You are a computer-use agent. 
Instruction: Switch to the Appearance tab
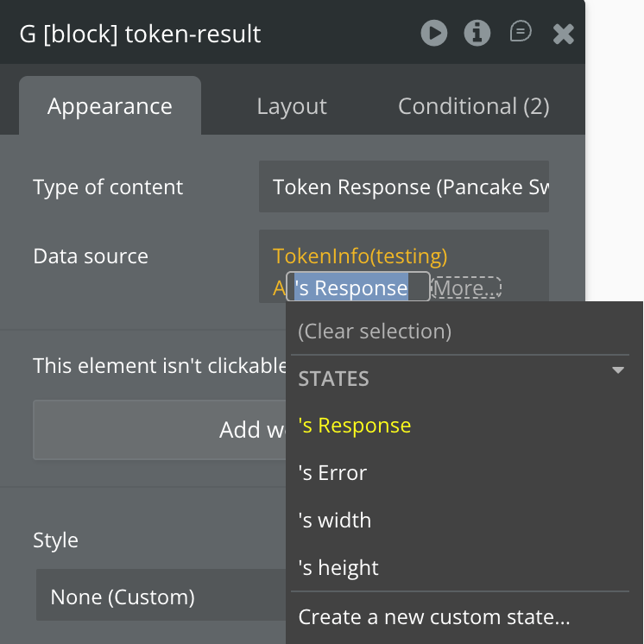(110, 106)
